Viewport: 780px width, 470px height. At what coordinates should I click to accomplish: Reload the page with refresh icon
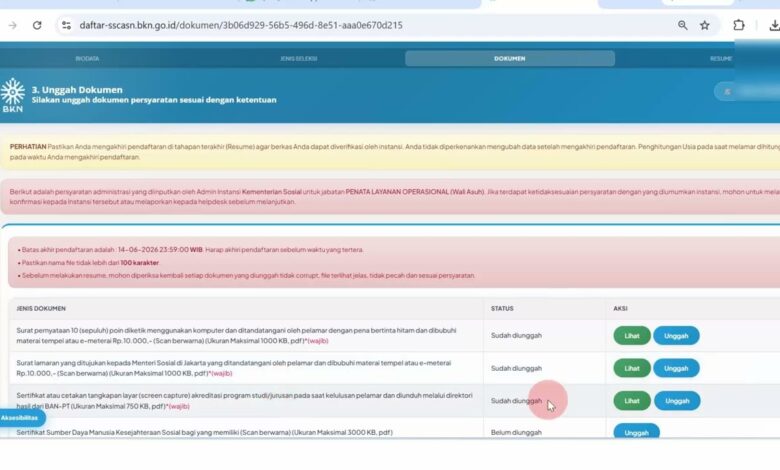(37, 25)
